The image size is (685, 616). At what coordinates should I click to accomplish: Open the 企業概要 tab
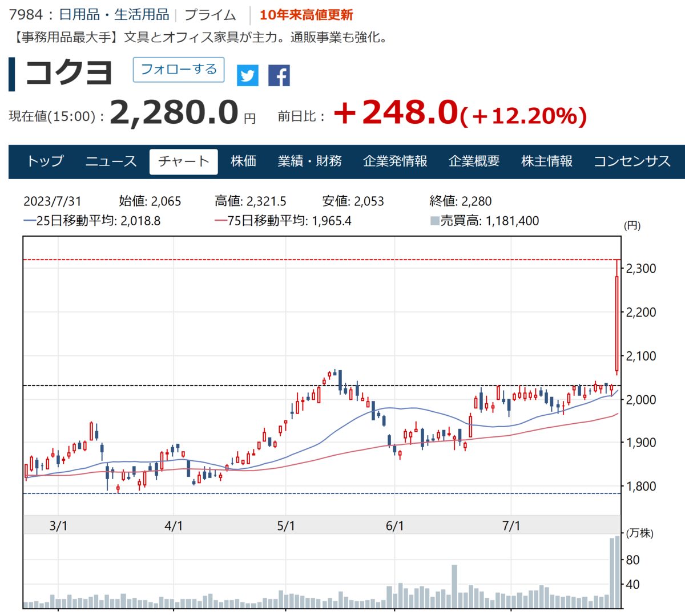click(x=474, y=161)
